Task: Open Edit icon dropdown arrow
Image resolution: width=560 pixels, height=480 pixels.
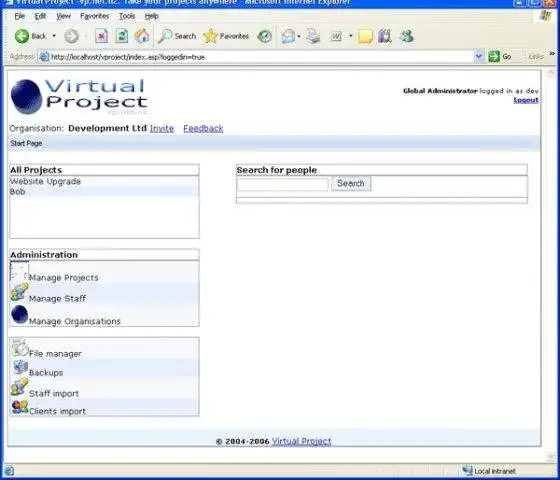Action: click(x=351, y=36)
